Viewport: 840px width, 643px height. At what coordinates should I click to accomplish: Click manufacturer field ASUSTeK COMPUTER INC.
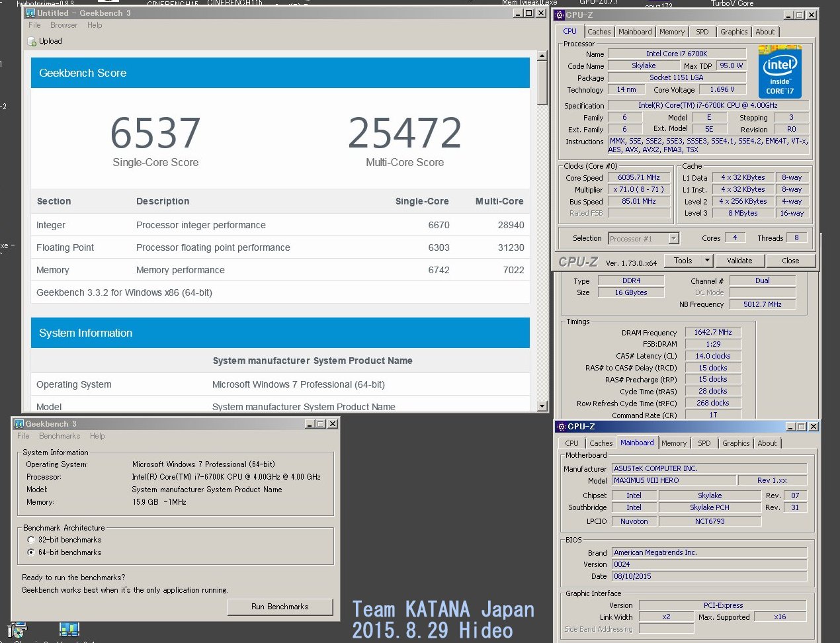pyautogui.click(x=710, y=468)
